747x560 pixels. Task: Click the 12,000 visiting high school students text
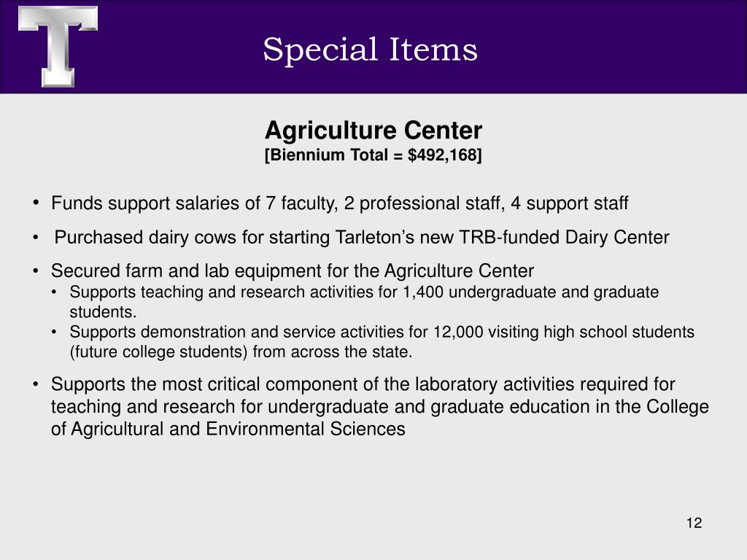[x=564, y=332]
